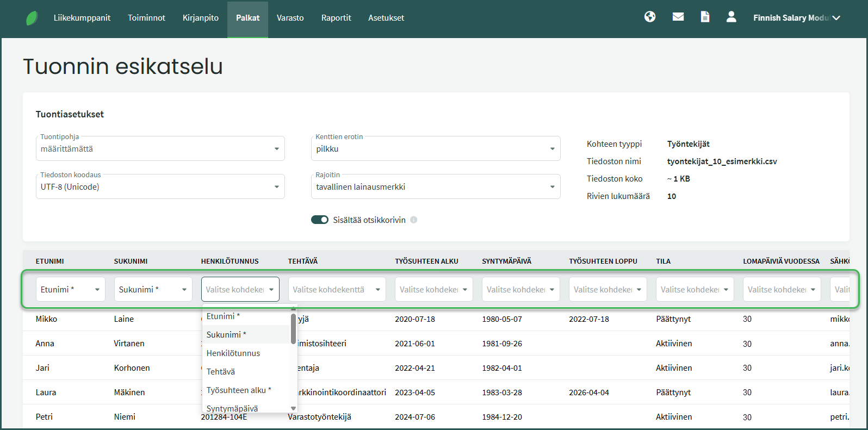Expand Finnish Salary Module company selector
Image resolution: width=868 pixels, height=430 pixels.
click(796, 18)
